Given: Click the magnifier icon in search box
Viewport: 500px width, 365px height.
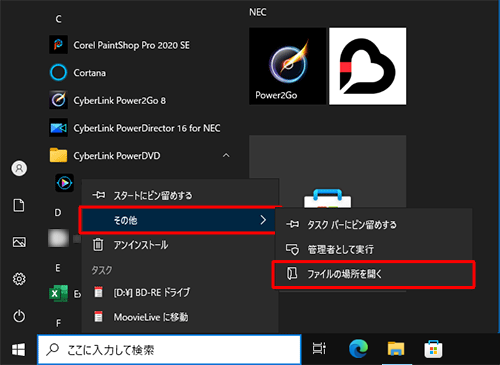Looking at the screenshot, I should 52,350.
